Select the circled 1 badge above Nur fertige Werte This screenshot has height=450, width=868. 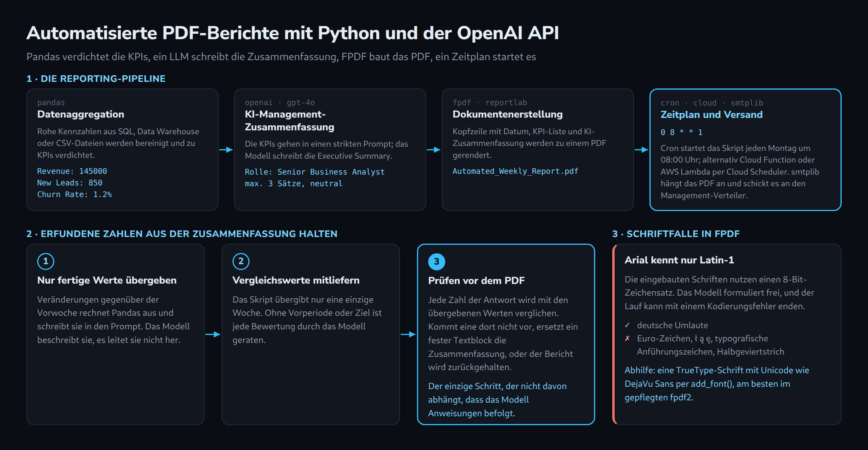pos(46,261)
